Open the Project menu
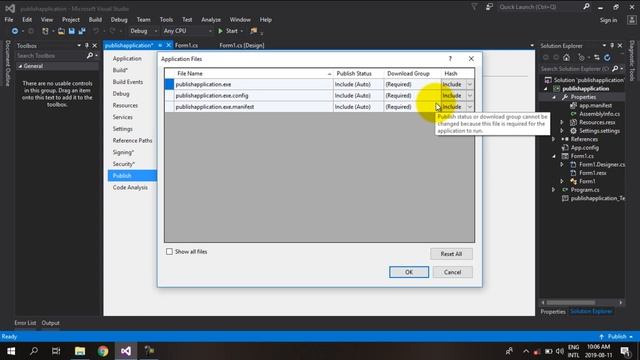This screenshot has height=360, width=640. [x=71, y=20]
